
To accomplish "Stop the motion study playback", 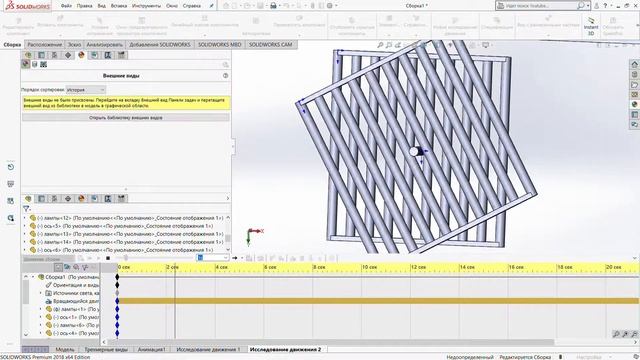I will (x=108, y=258).
